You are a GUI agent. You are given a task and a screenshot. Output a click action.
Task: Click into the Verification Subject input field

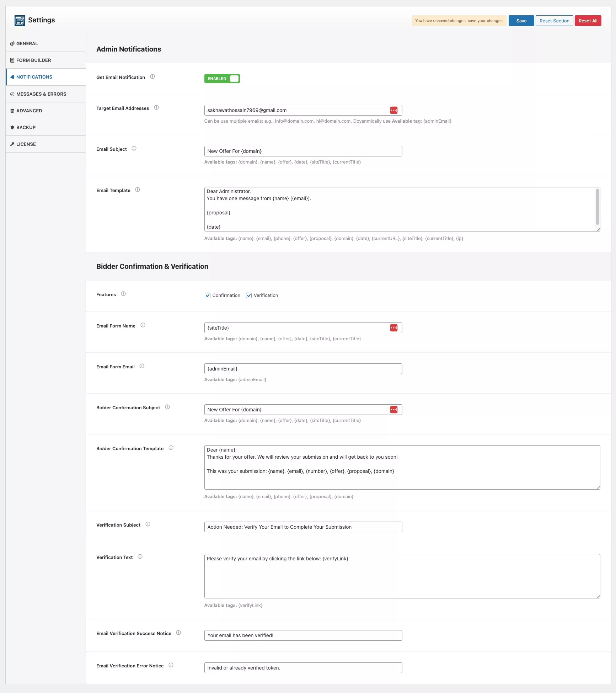point(303,527)
